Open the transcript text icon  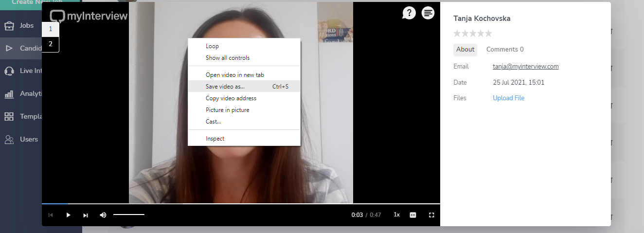[x=428, y=13]
